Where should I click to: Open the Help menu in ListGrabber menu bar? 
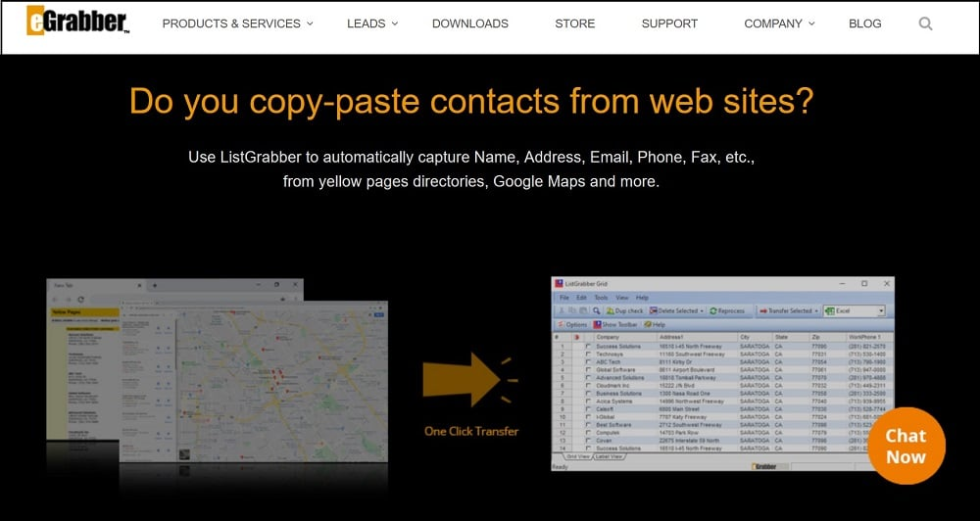point(642,298)
